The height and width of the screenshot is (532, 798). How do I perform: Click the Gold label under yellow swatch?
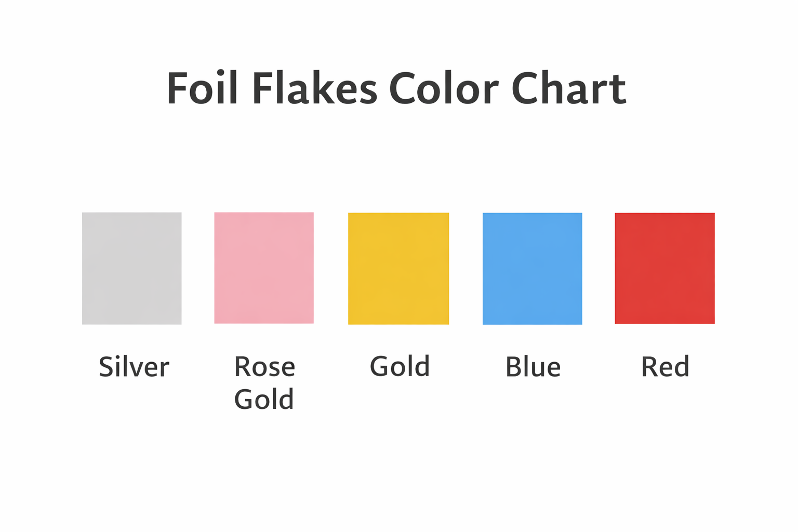[x=400, y=366]
